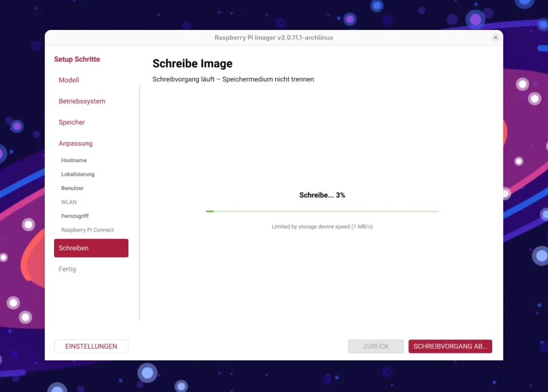Select the Benutzer sub-step
This screenshot has height=392, width=548.
point(72,188)
